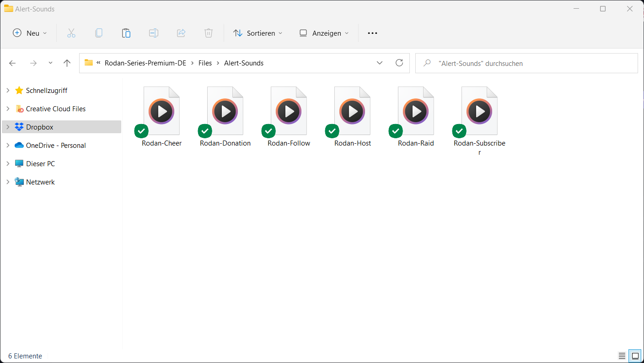Go up one folder level with up arrow
644x363 pixels.
(67, 63)
